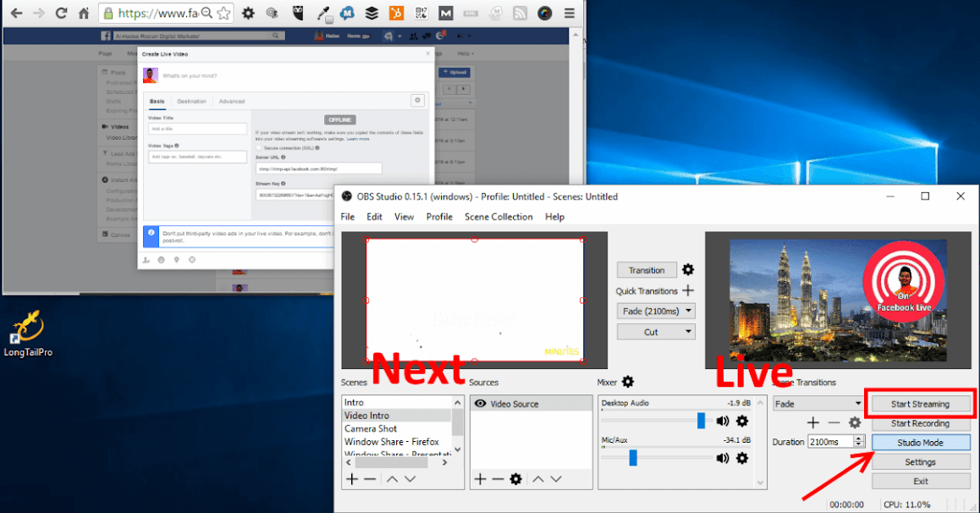The height and width of the screenshot is (513, 980).
Task: Click the browser address bar URL
Action: pyautogui.click(x=158, y=13)
